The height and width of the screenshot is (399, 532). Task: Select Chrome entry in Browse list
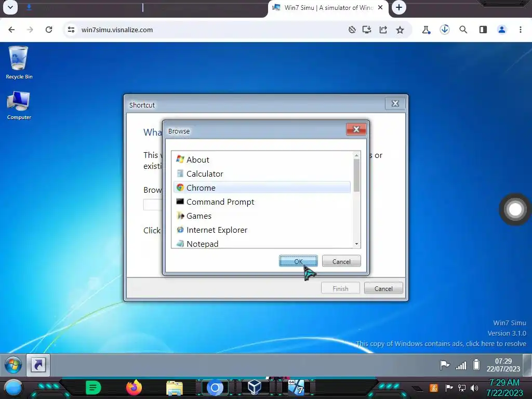(262, 188)
